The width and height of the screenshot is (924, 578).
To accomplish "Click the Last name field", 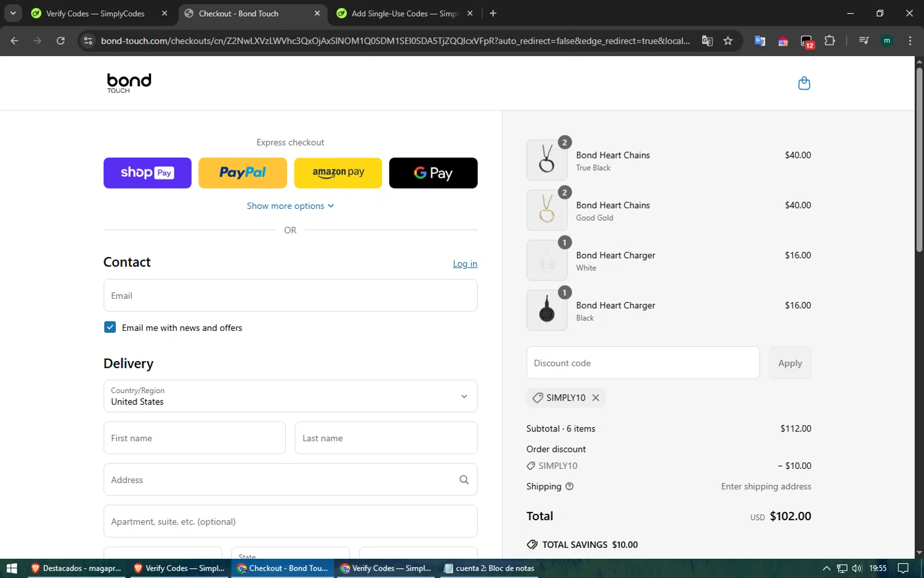I will click(386, 438).
